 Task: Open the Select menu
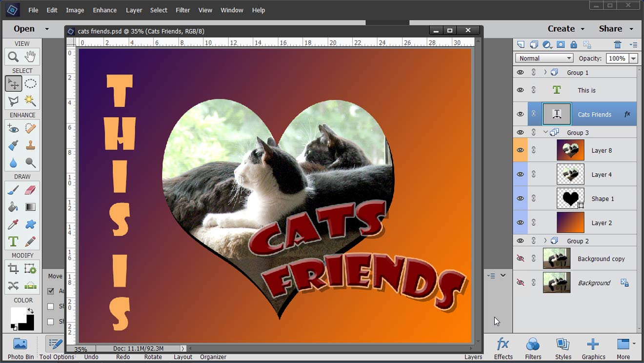(x=159, y=10)
